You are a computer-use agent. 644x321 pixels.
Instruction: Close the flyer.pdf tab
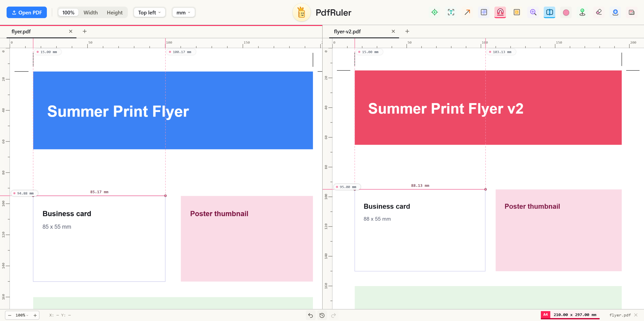(x=71, y=31)
